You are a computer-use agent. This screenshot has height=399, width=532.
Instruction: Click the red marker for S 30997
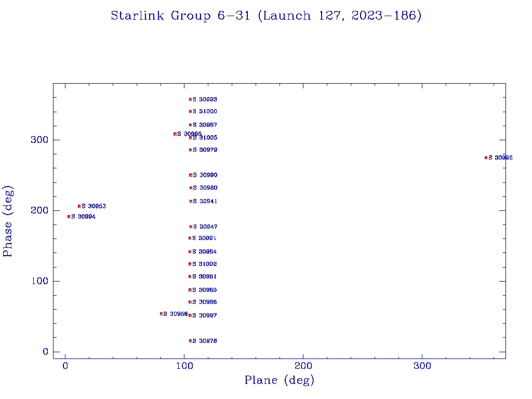(x=190, y=315)
